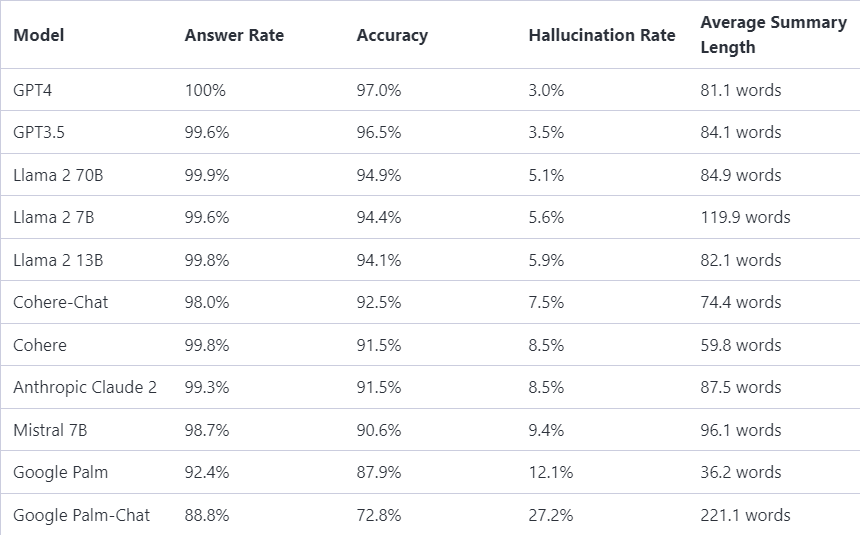Screen dimensions: 860x535
Task: Select the GPT4 model name cell
Action: pyautogui.click(x=34, y=90)
